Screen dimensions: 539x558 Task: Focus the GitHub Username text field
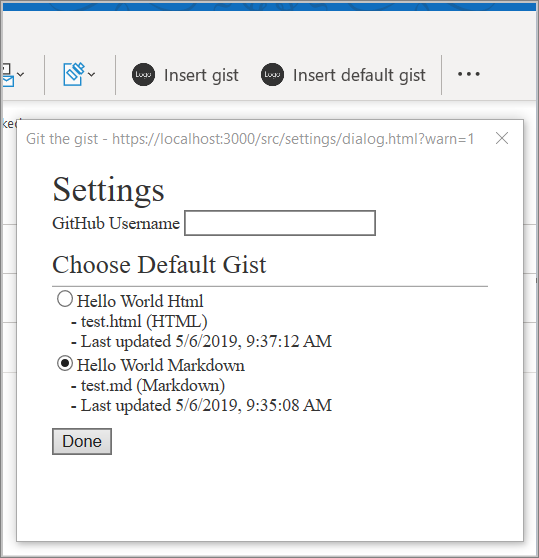(280, 223)
